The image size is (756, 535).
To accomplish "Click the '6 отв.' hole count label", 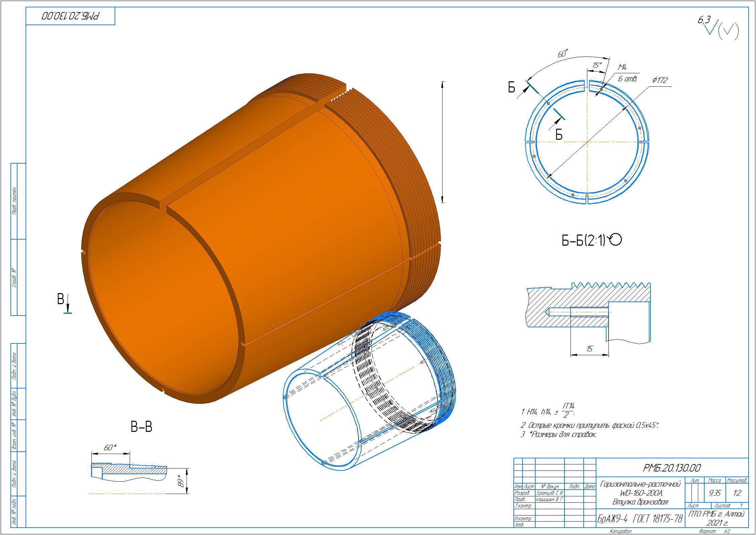I will pos(627,79).
